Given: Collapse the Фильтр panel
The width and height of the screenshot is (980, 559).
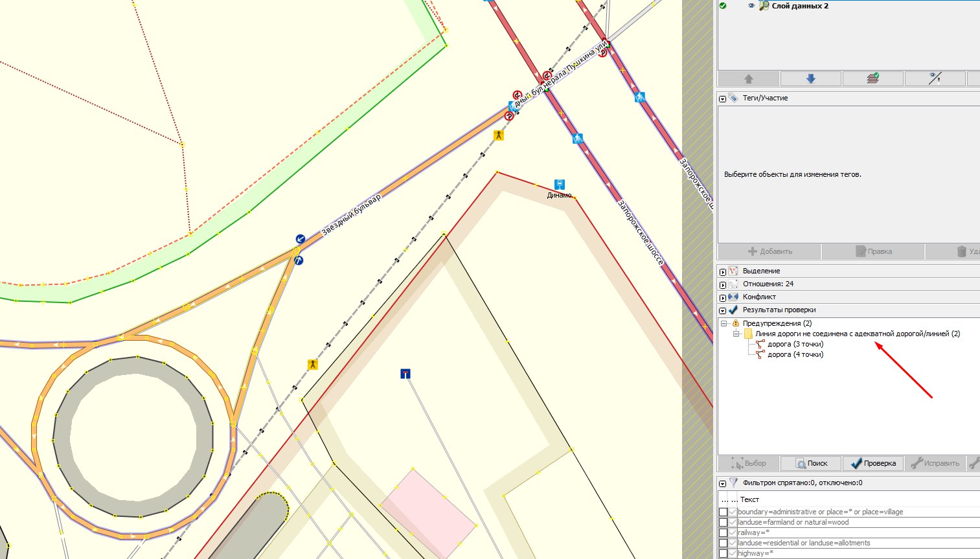Looking at the screenshot, I should tap(723, 484).
